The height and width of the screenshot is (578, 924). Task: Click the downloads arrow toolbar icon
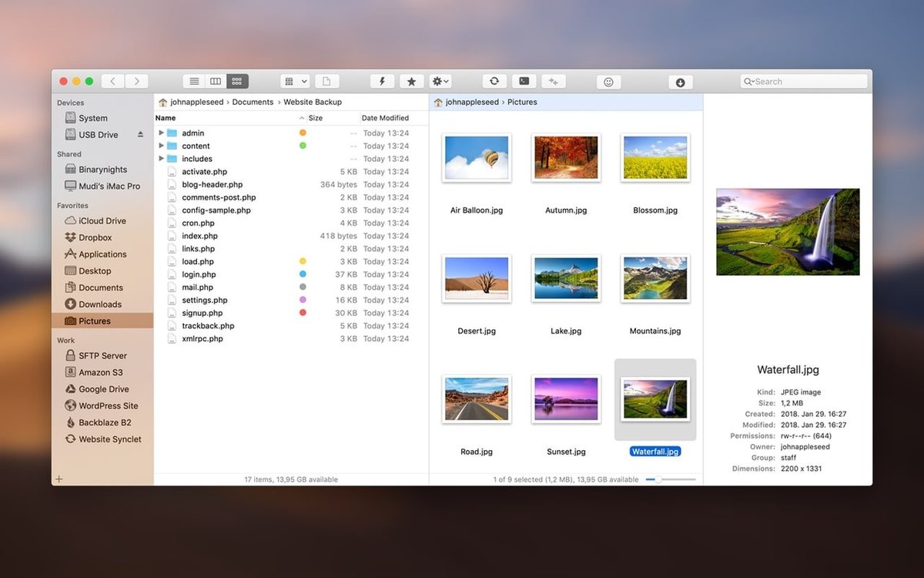680,82
